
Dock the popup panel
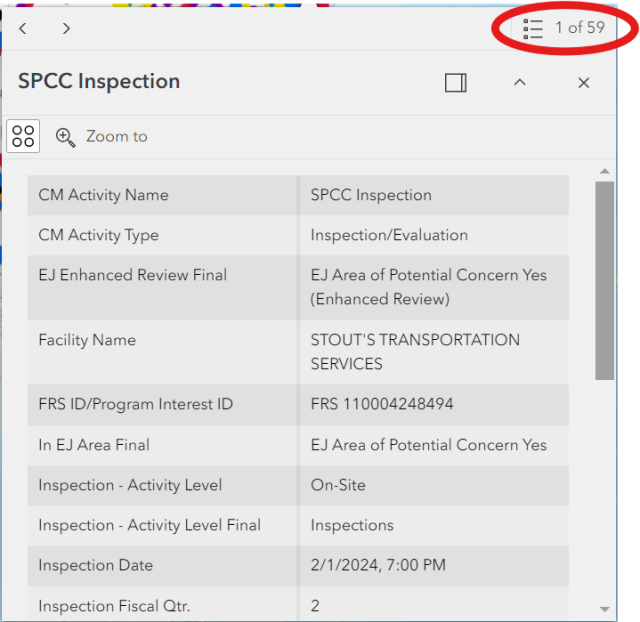pos(456,83)
